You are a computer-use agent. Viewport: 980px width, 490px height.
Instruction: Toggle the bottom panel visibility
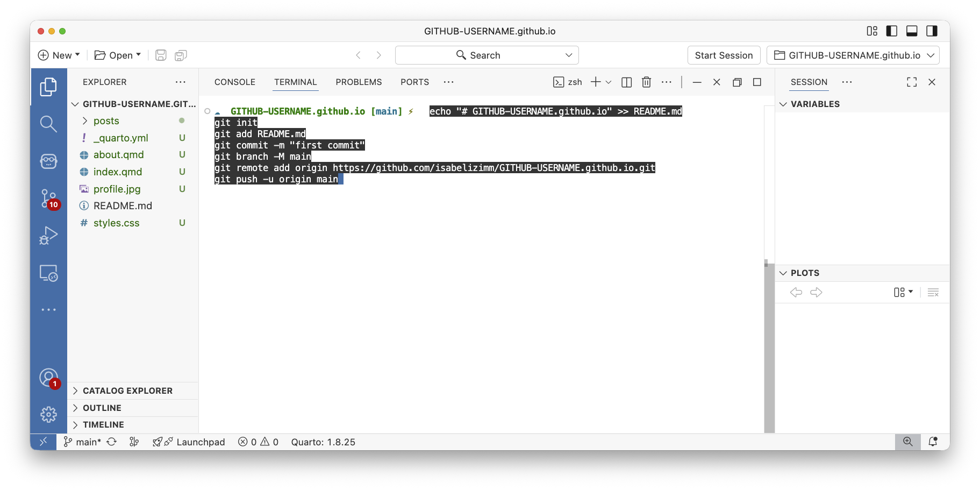point(912,31)
